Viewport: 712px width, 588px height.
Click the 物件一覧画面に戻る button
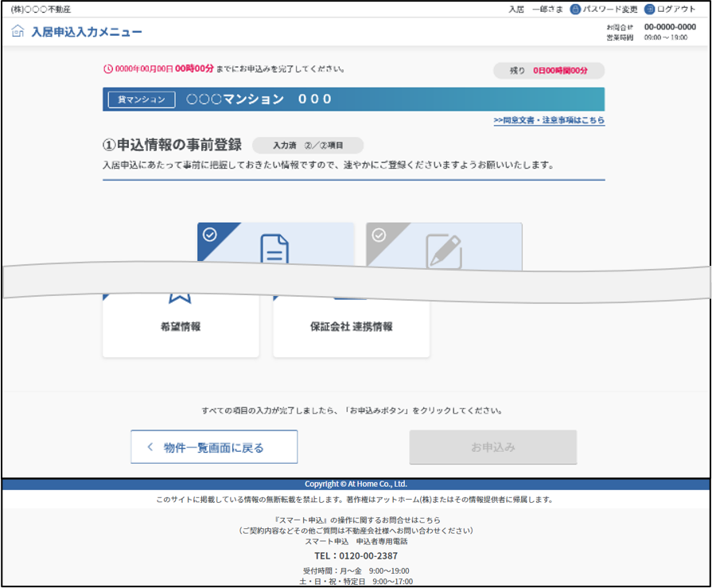[x=213, y=446]
